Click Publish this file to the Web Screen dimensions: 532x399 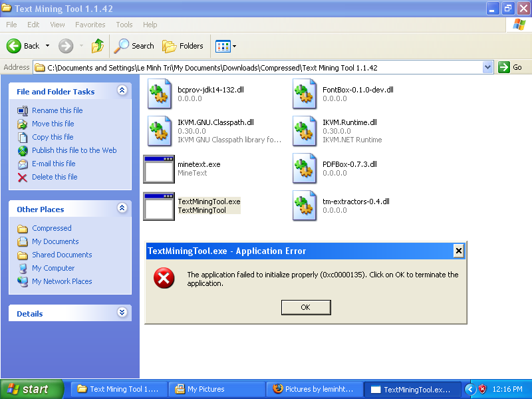point(74,150)
